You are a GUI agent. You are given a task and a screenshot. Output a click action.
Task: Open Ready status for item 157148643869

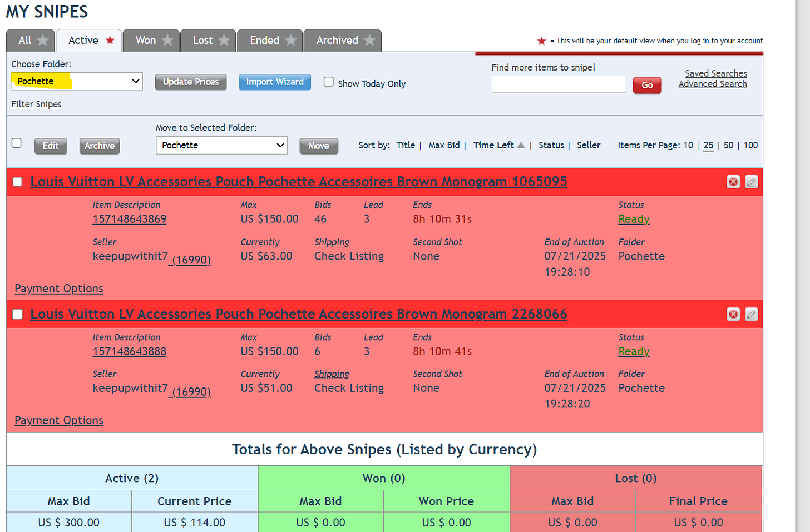634,219
